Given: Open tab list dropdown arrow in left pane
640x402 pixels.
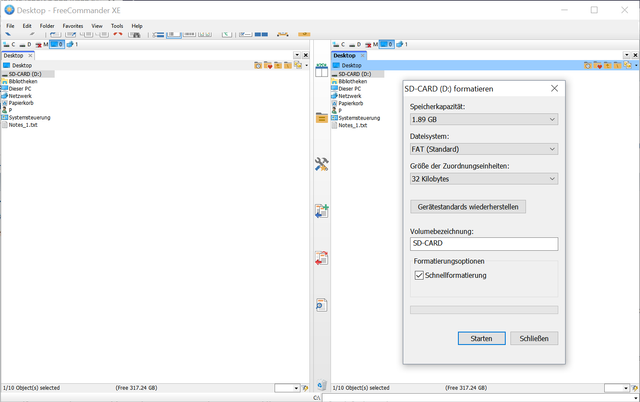Looking at the screenshot, I should (297, 55).
